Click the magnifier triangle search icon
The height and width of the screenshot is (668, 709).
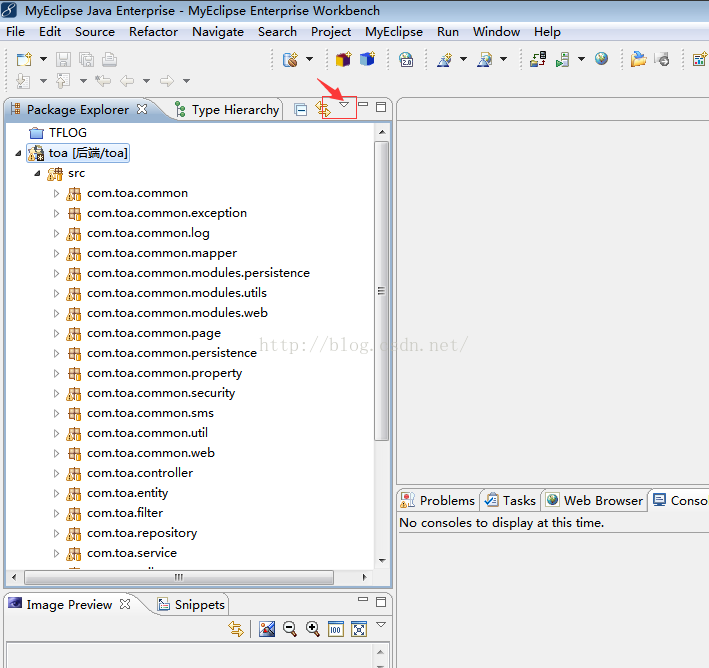pyautogui.click(x=485, y=60)
